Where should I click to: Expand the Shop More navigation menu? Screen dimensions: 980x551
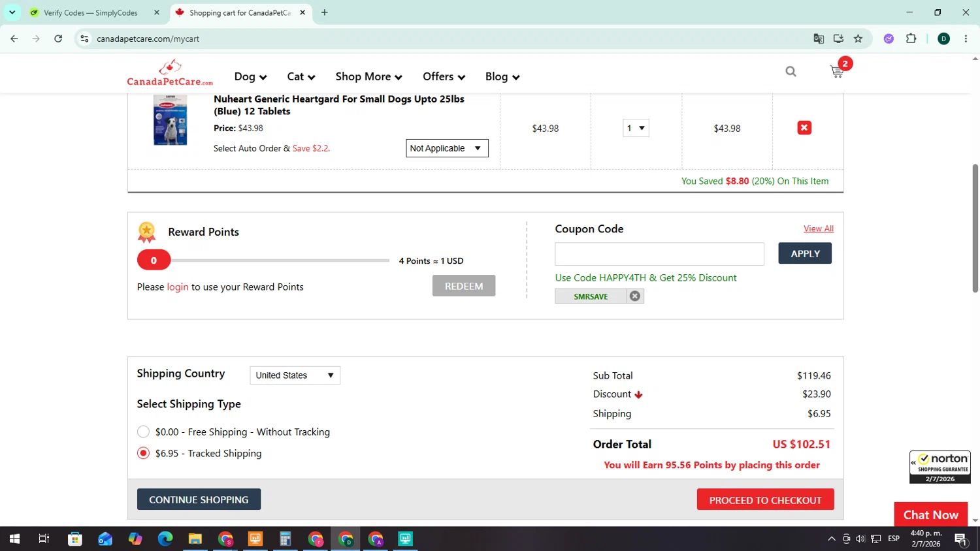[x=368, y=76]
